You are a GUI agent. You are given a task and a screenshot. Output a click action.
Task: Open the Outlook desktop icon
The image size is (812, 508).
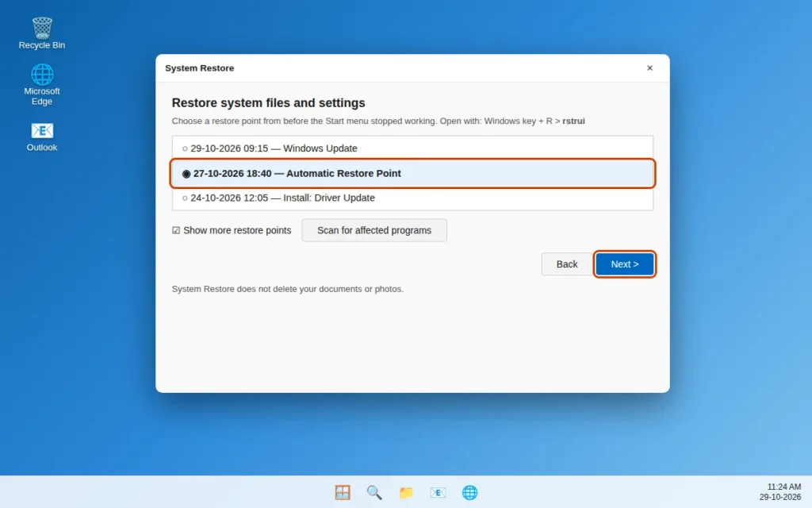[42, 137]
